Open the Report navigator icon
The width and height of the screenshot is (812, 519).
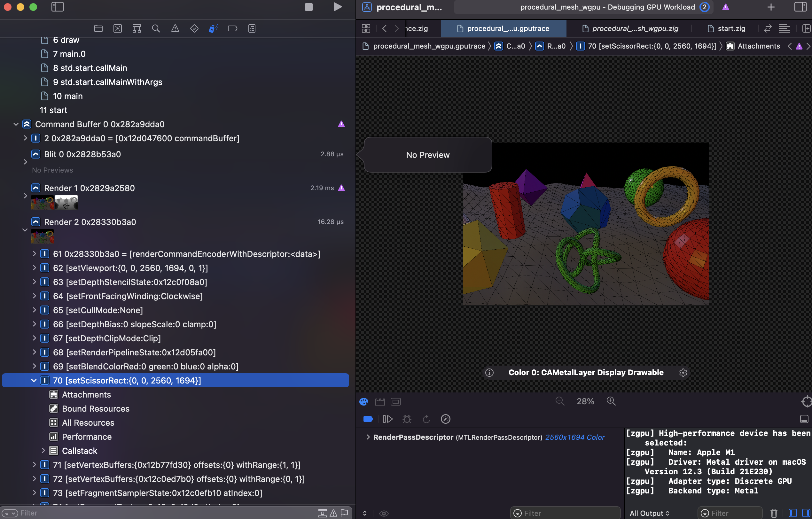coord(252,28)
